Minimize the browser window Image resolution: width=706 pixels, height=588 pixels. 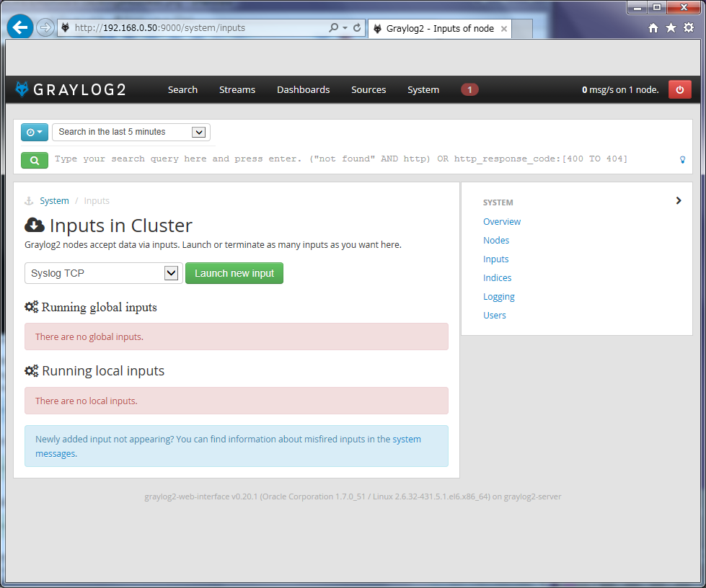[x=637, y=7]
